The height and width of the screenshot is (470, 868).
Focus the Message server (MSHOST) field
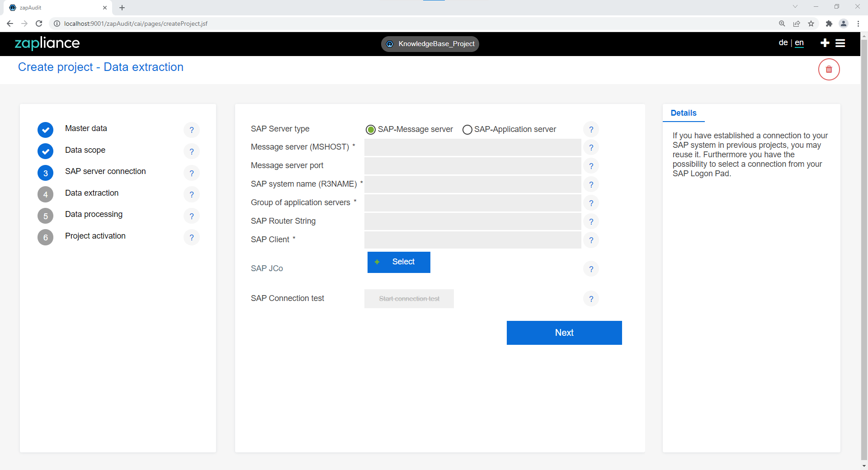pyautogui.click(x=472, y=147)
